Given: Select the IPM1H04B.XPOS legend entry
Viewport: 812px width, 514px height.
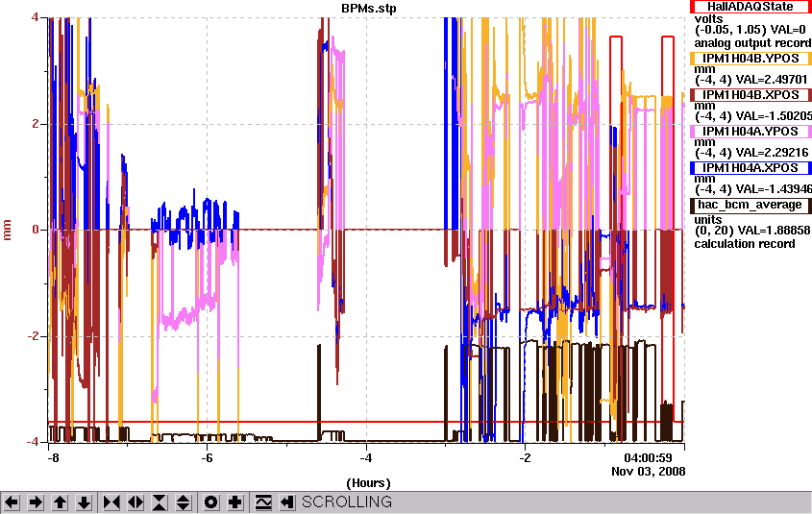Looking at the screenshot, I should [x=750, y=95].
